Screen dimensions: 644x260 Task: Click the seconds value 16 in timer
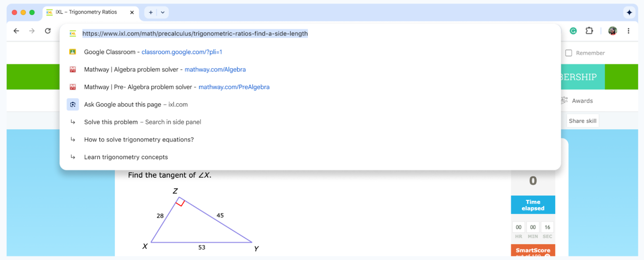547,227
